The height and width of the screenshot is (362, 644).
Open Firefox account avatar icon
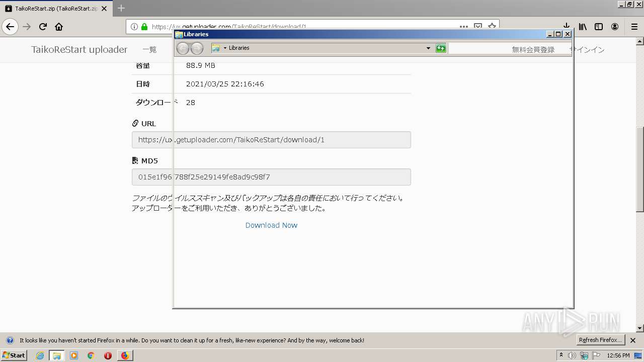(615, 27)
